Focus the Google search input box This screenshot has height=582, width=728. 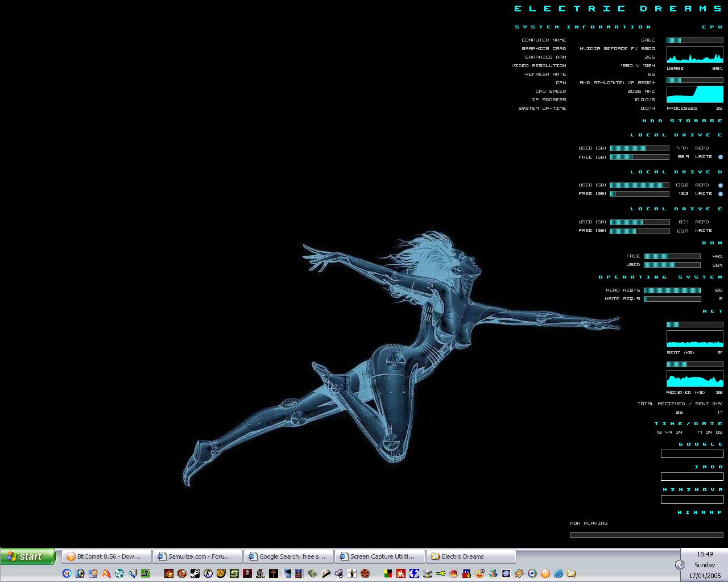pos(692,454)
